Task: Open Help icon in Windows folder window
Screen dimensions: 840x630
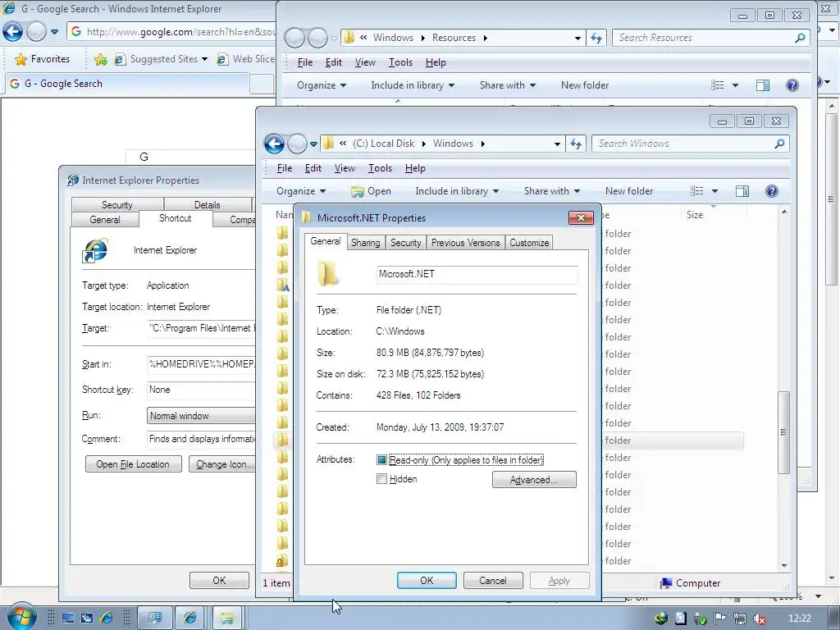Action: click(771, 191)
